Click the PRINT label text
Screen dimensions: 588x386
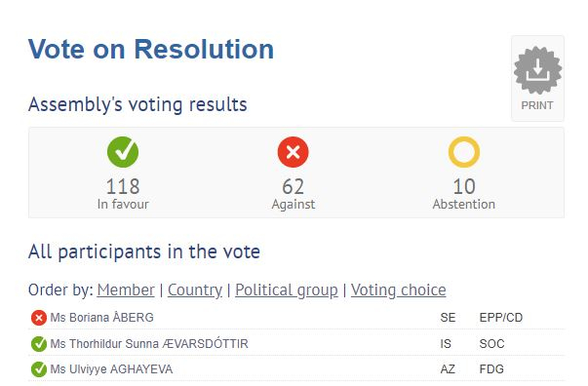(x=537, y=105)
